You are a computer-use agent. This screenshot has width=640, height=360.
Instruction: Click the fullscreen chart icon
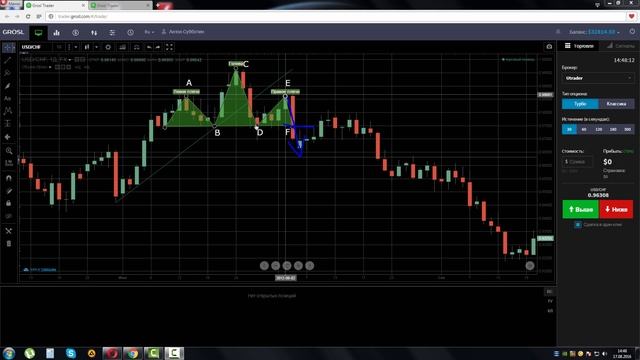click(169, 47)
